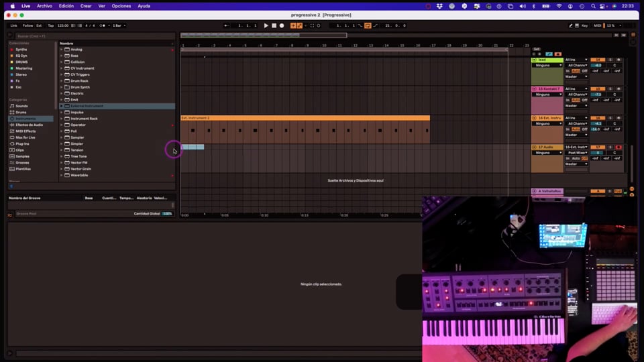Click the Ext. Instrument 2 clip header
The image size is (644, 362).
(x=305, y=118)
